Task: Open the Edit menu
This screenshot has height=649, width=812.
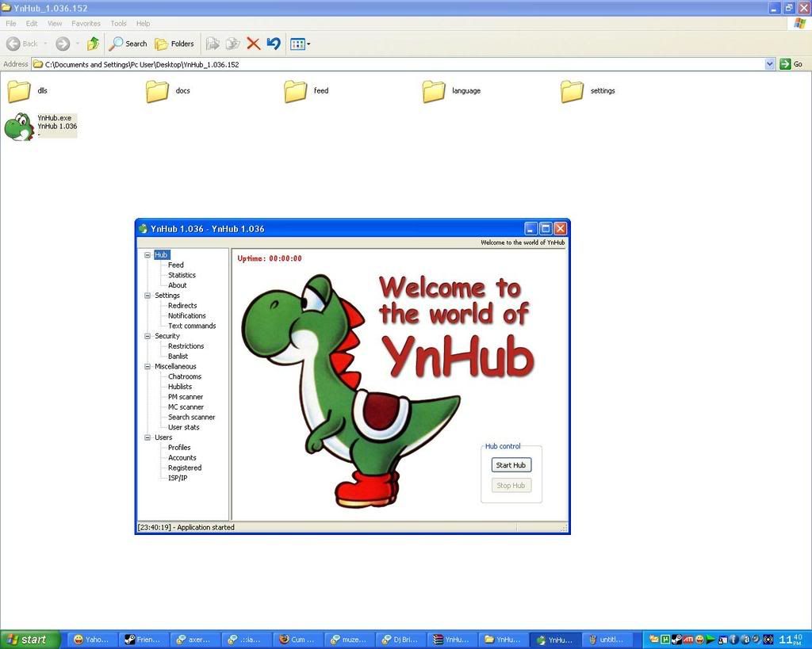Action: pyautogui.click(x=32, y=23)
